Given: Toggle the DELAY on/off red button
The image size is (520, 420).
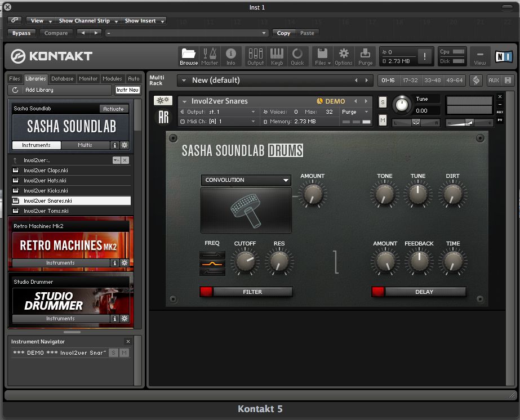Looking at the screenshot, I should [377, 292].
